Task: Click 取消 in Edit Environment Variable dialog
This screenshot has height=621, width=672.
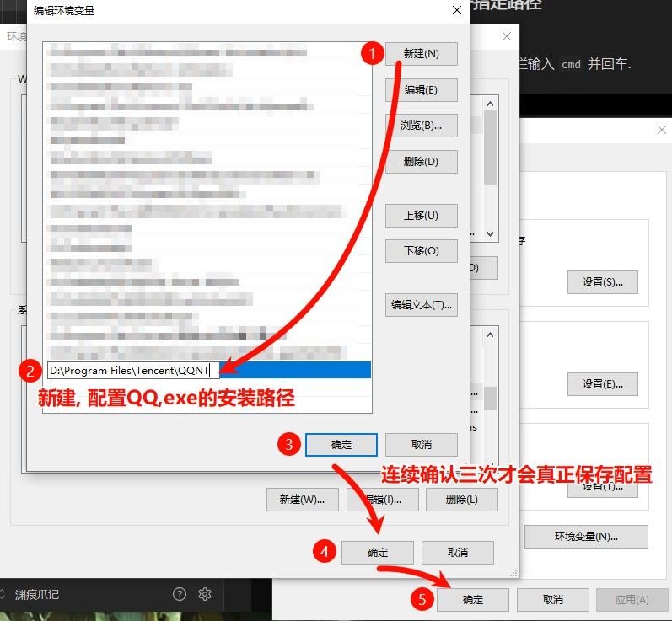Action: (422, 445)
